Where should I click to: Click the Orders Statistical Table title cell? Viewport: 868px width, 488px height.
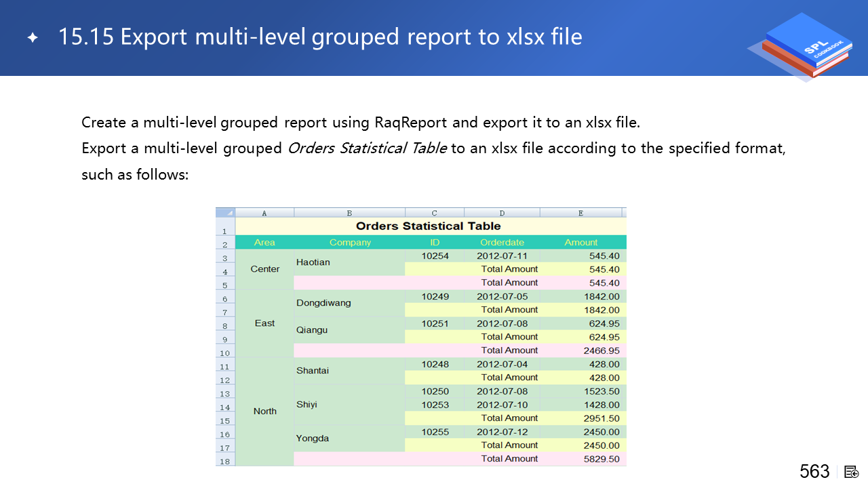tap(428, 226)
